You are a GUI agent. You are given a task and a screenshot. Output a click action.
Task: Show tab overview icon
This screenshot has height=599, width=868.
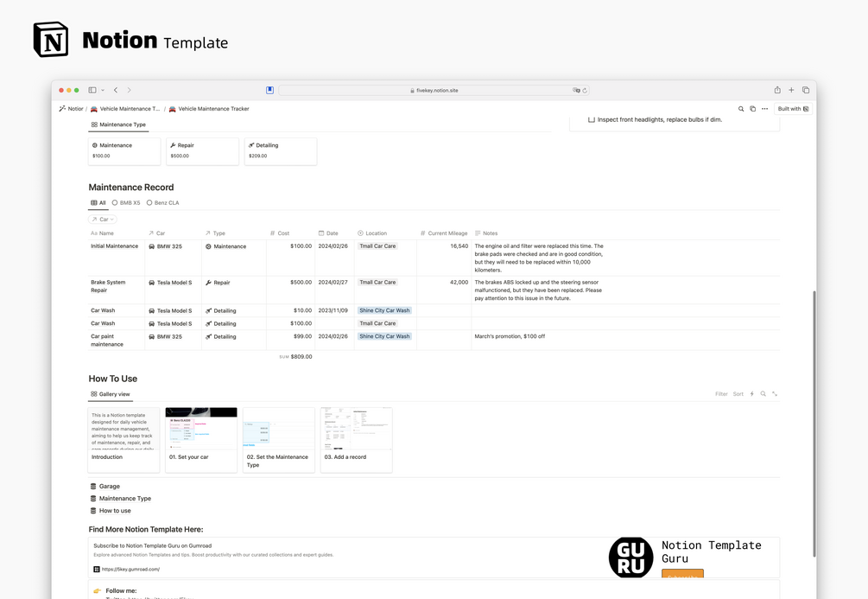806,90
